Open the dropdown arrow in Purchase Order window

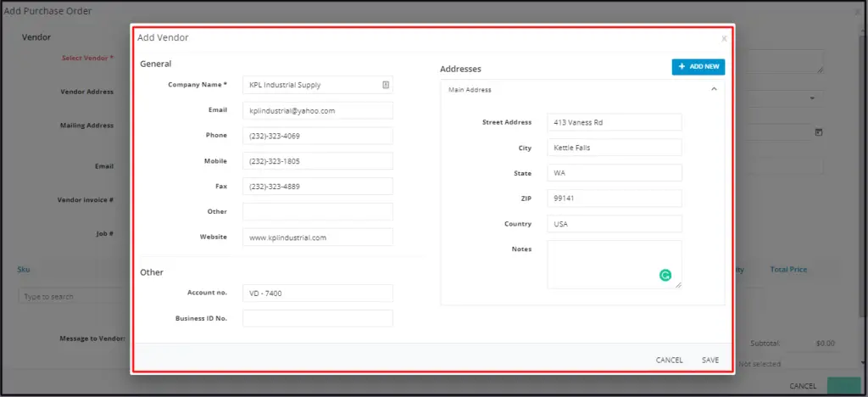pos(813,98)
